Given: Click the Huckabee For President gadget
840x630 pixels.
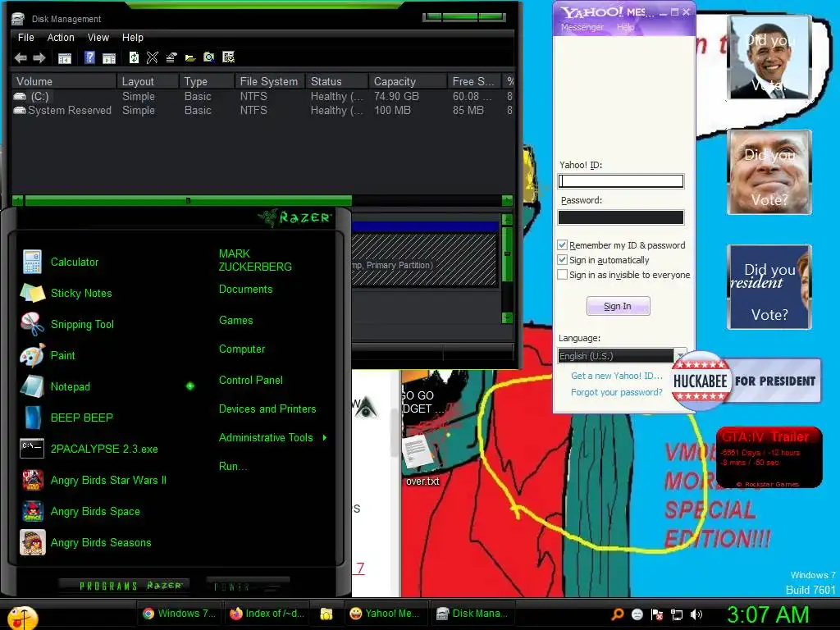Looking at the screenshot, I should point(746,381).
